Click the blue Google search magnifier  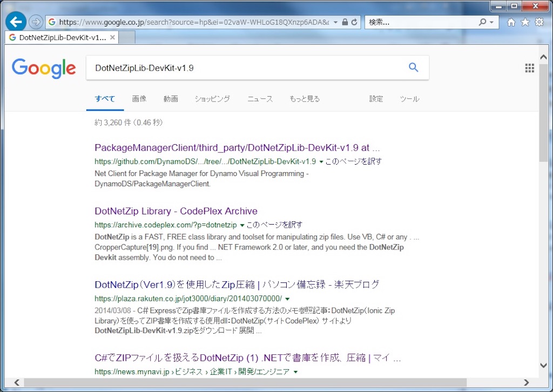click(x=413, y=67)
